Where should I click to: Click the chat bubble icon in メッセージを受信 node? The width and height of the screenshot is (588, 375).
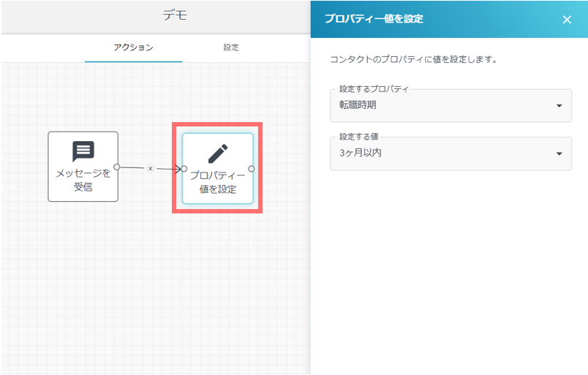pos(83,151)
